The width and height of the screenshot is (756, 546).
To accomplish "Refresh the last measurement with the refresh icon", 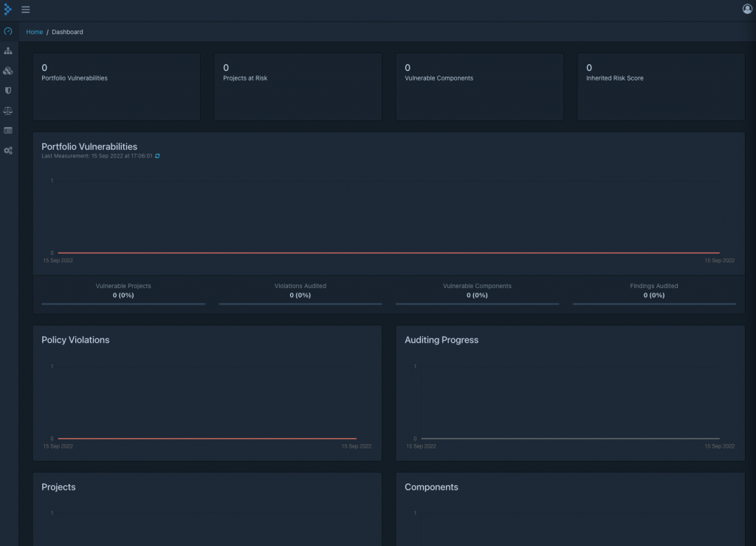I will (x=157, y=156).
